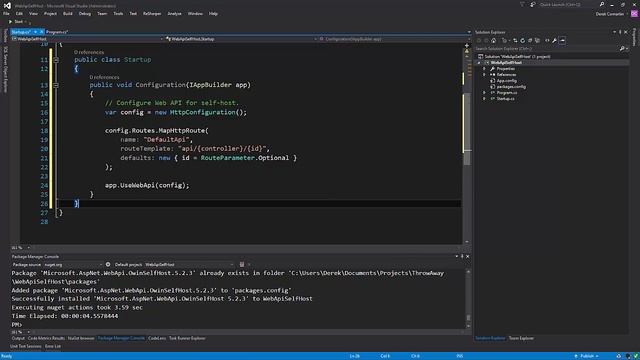Screen dimensions: 640x360
Task: Expand the Startup.cs node in Solution Explorer
Action: click(484, 99)
